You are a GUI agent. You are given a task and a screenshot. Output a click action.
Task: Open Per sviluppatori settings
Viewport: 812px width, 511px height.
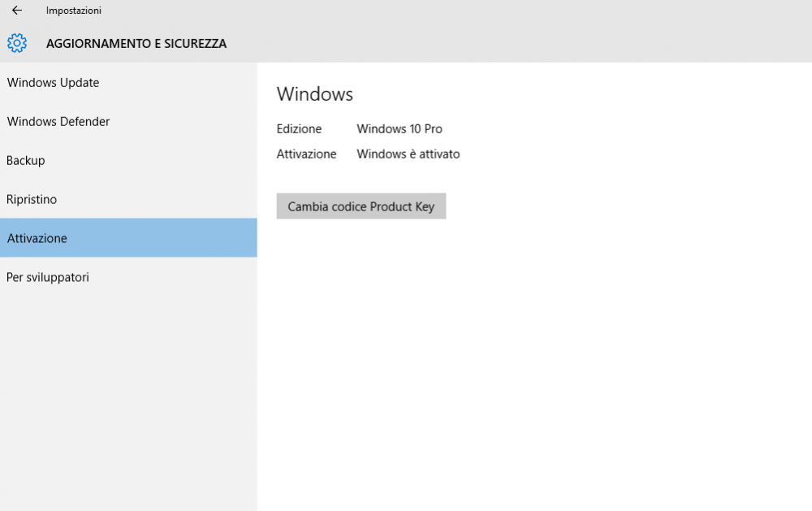click(x=128, y=277)
